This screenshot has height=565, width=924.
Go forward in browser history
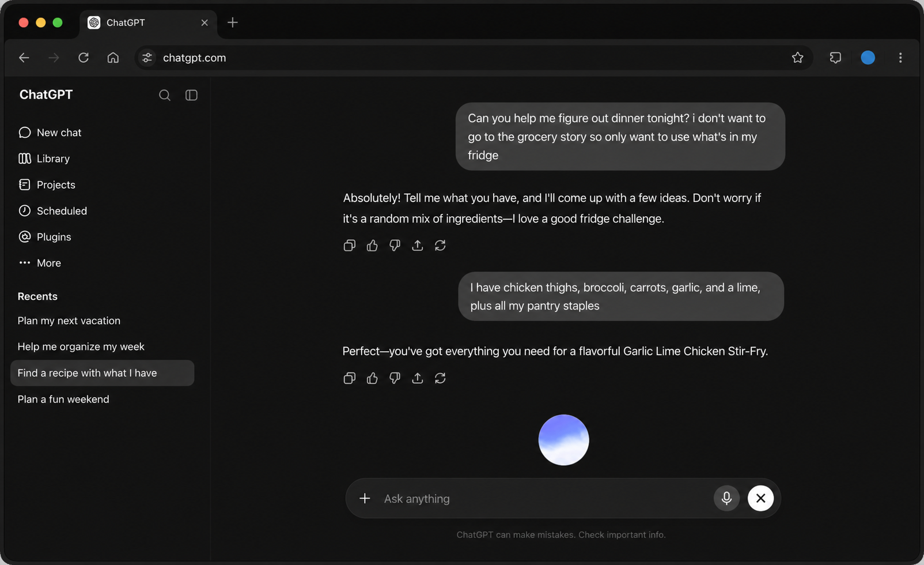tap(54, 58)
